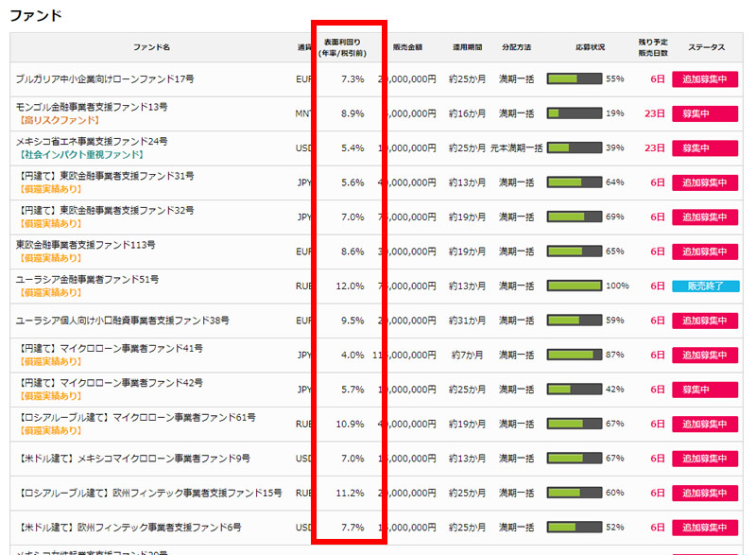Viewport: 756px width, 555px height.
Task: Click the ファンド名 column header
Action: pyautogui.click(x=151, y=47)
